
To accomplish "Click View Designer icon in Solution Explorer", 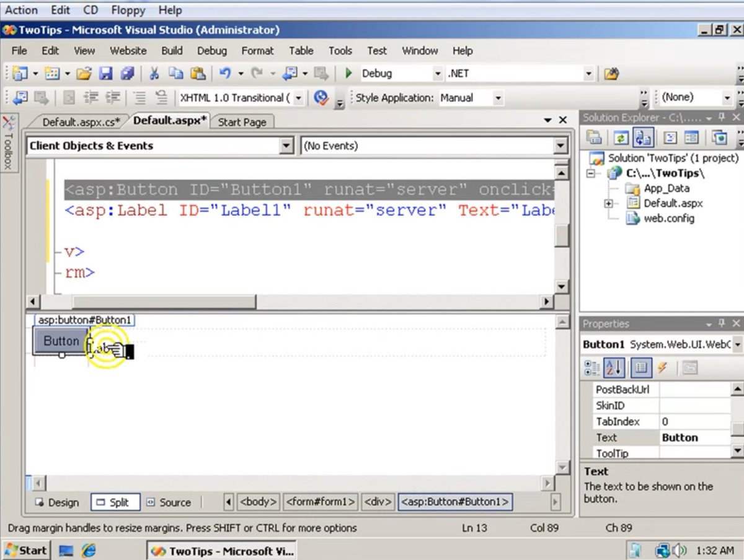I will pyautogui.click(x=691, y=138).
